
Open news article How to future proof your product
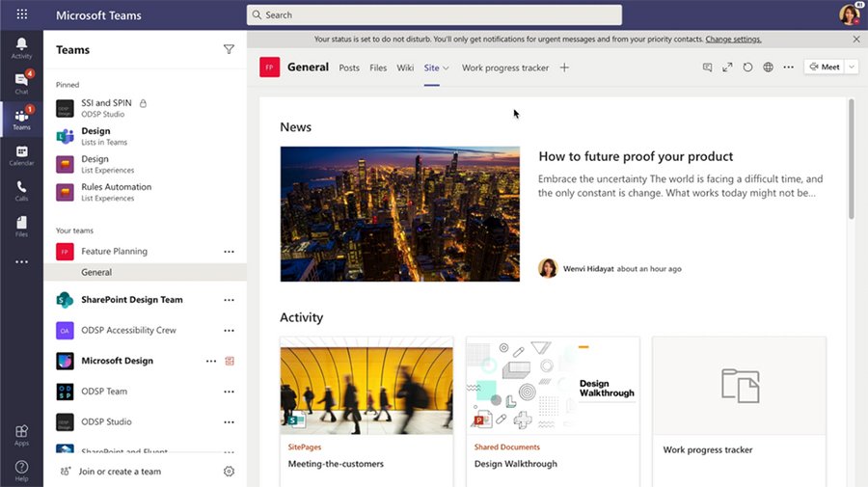pyautogui.click(x=636, y=156)
